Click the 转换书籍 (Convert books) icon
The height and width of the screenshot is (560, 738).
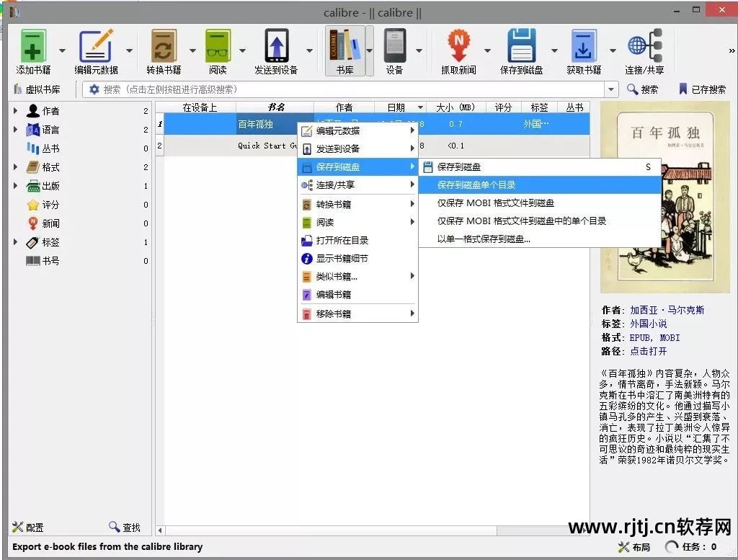pyautogui.click(x=164, y=47)
